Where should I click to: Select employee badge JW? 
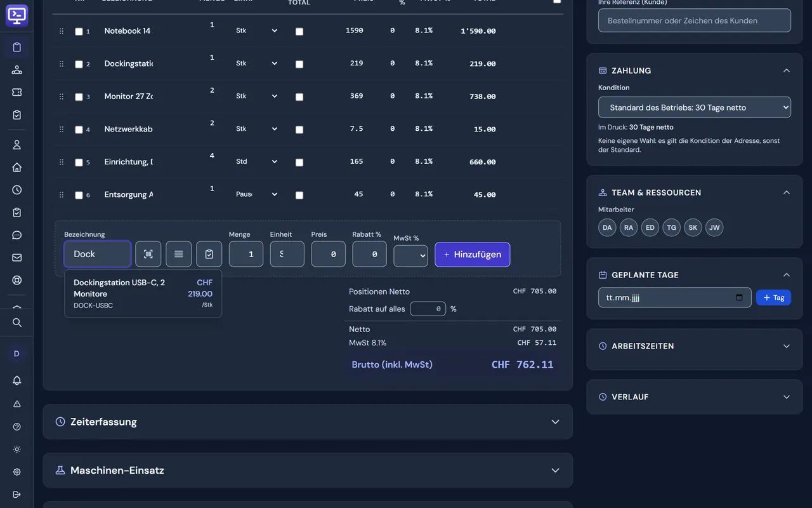(x=714, y=227)
